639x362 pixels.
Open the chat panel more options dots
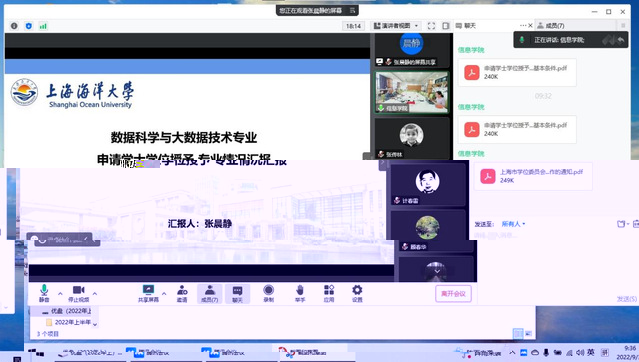[x=523, y=25]
